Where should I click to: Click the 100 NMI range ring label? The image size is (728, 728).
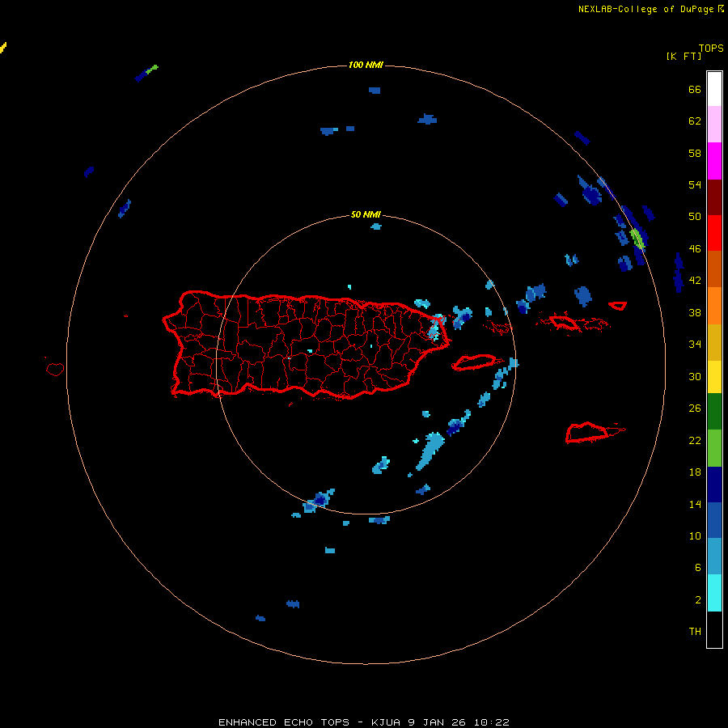366,65
